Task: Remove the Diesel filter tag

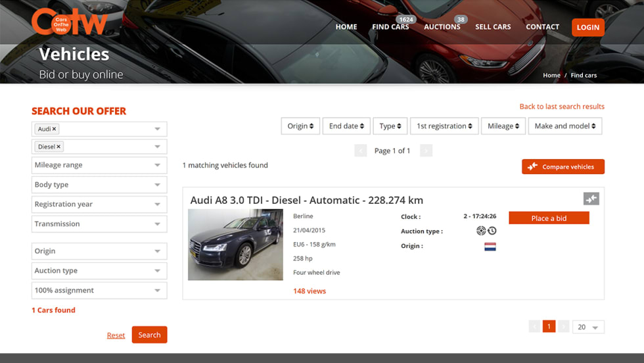Action: click(x=58, y=147)
